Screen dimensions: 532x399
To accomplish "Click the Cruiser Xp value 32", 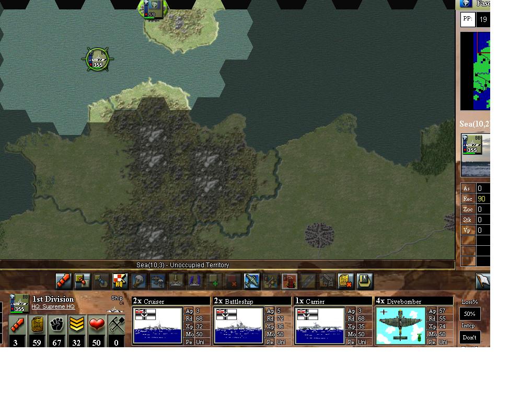I will pyautogui.click(x=199, y=326).
